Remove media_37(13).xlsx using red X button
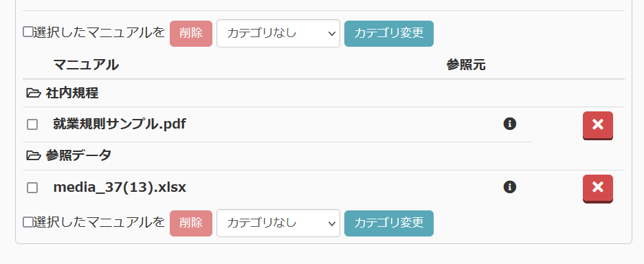 597,188
